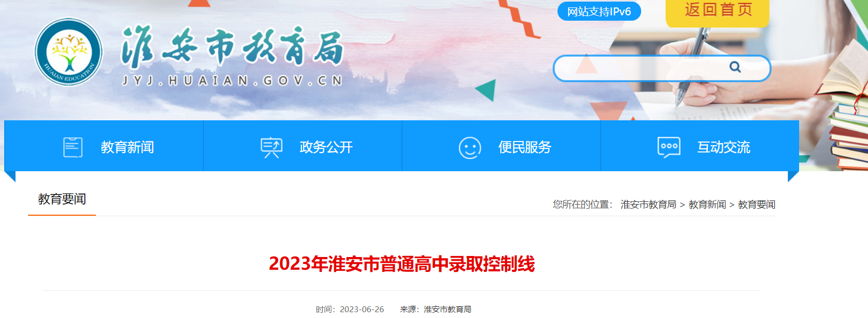Click the 网站支持IPv6 blue badge
868x318 pixels.
(599, 11)
